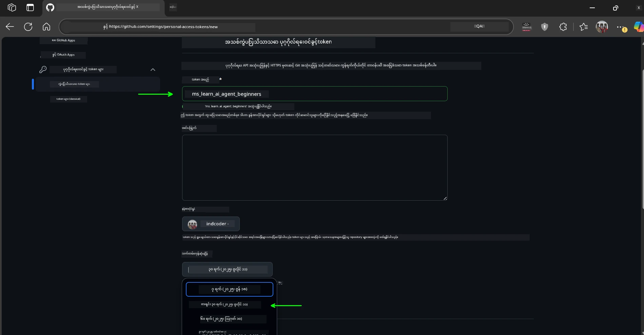Viewport: 644px width, 335px height.
Task: Select the 7 days expiration option
Action: [x=229, y=289]
